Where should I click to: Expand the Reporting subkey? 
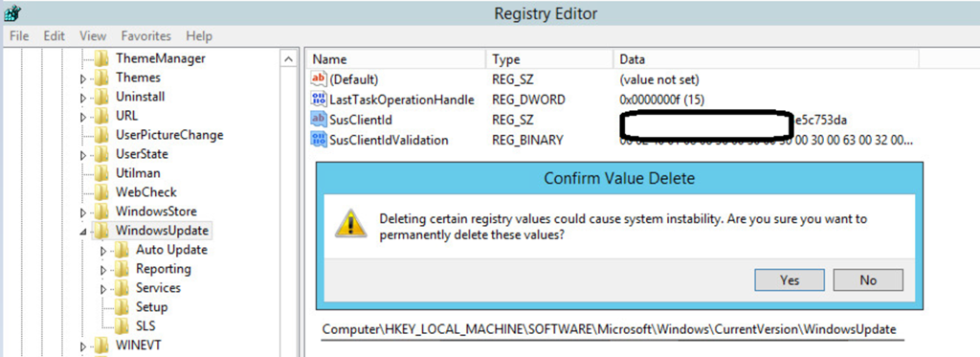103,270
